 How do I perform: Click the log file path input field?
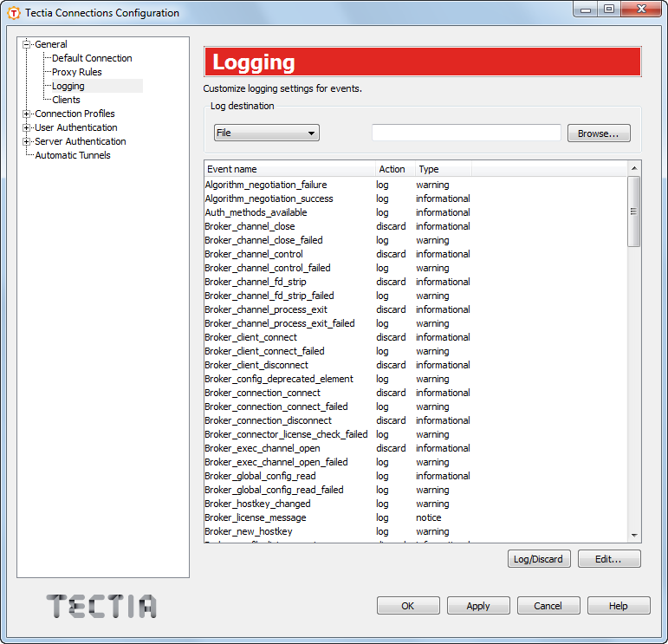(x=466, y=133)
